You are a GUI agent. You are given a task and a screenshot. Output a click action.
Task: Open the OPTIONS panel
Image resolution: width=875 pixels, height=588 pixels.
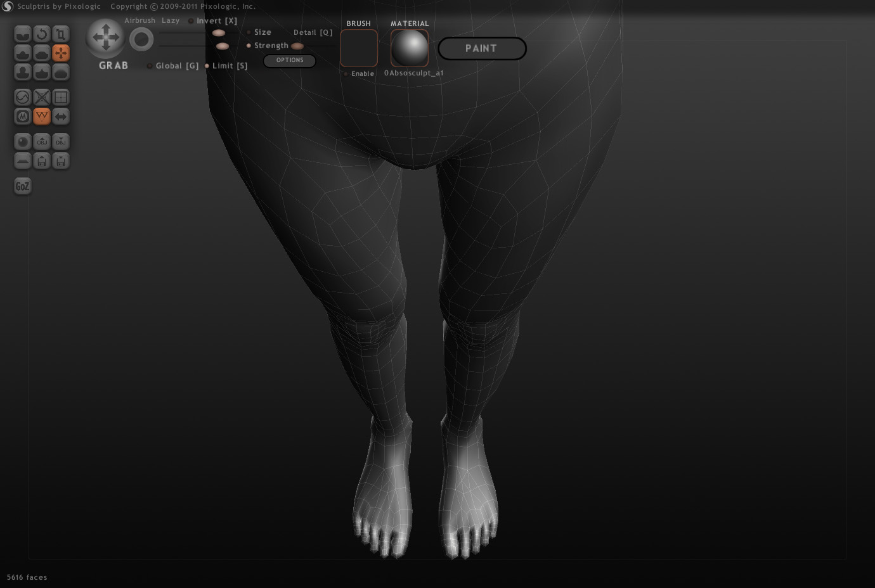[289, 60]
